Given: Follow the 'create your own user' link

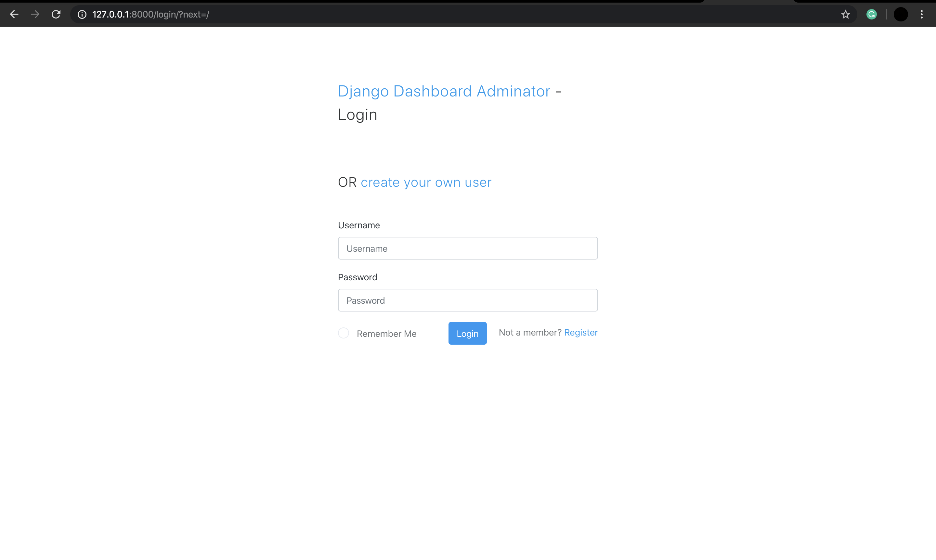Looking at the screenshot, I should click(x=426, y=182).
